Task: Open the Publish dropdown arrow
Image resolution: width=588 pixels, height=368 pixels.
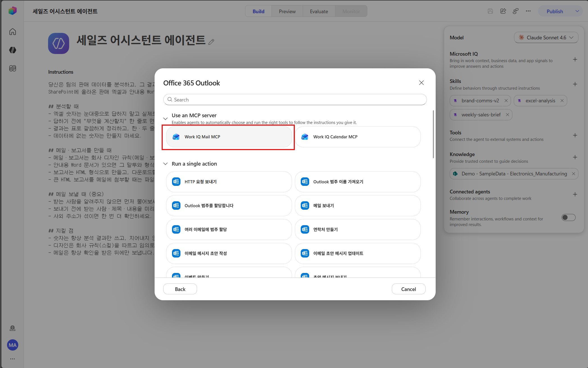Action: pyautogui.click(x=577, y=11)
